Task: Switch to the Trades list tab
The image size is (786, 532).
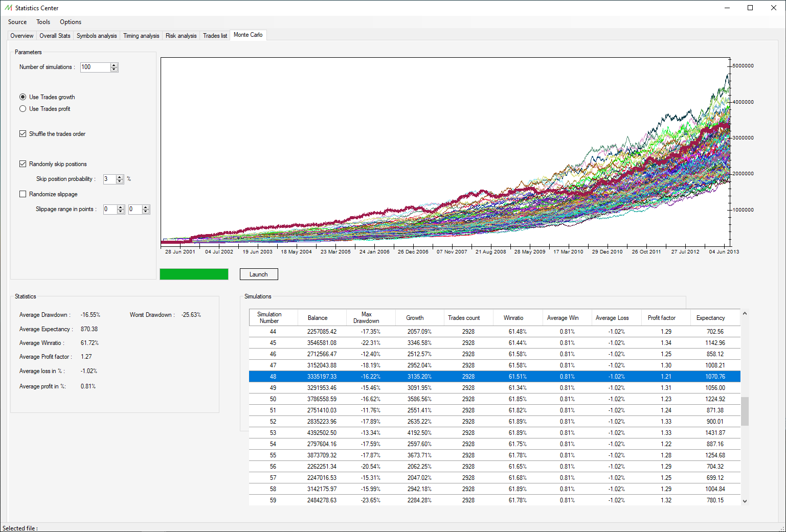Action: (x=215, y=36)
